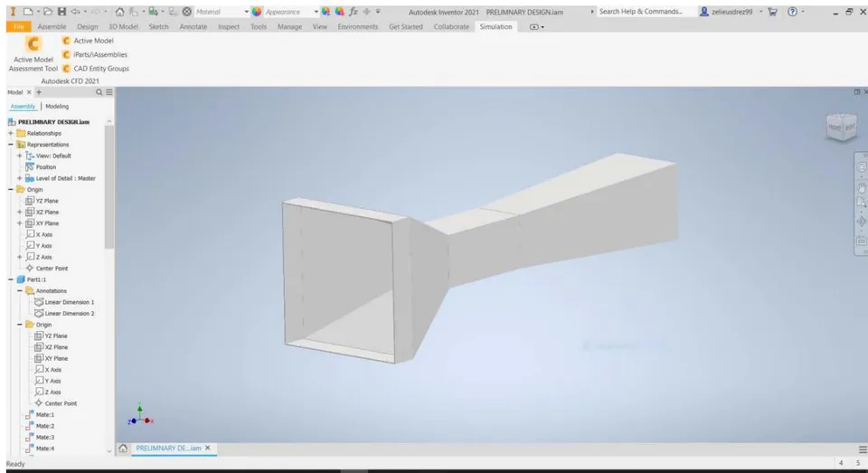Click the Help question mark icon
868x473 pixels.
coord(792,12)
